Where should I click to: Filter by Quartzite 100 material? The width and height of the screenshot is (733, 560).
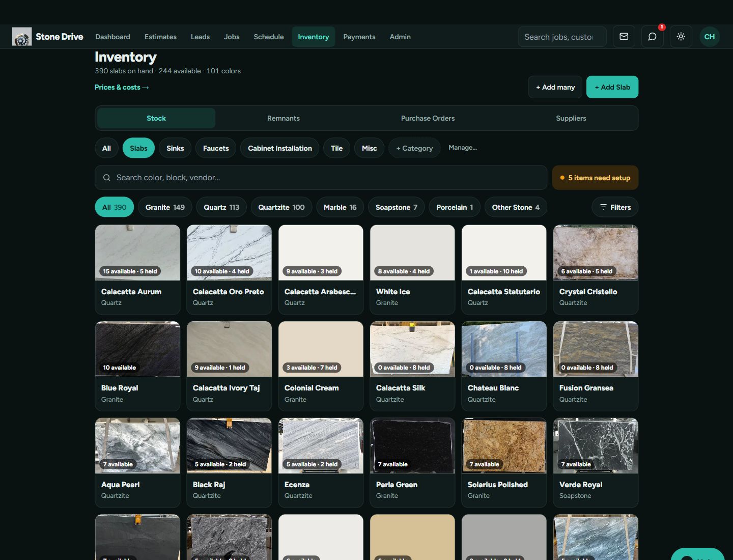(x=281, y=207)
